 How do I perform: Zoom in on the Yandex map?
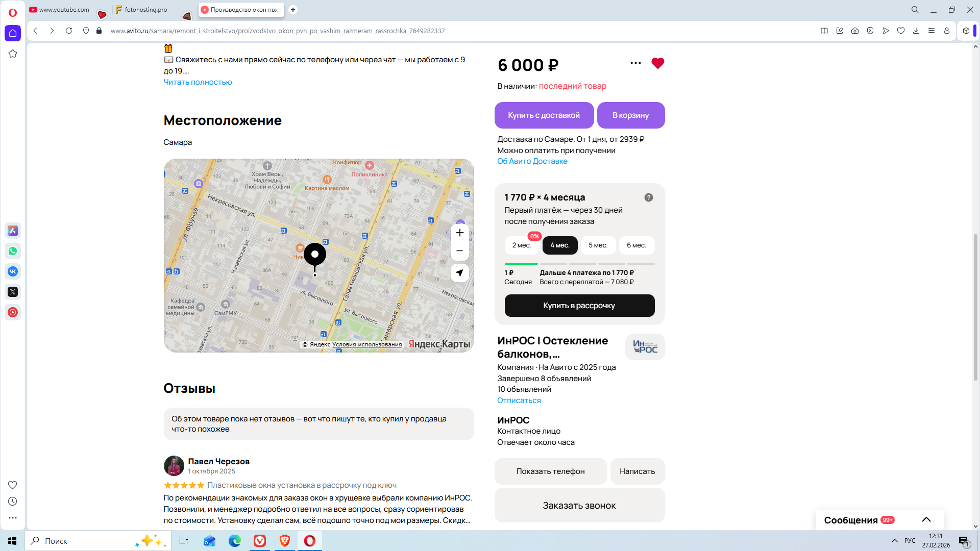pyautogui.click(x=459, y=233)
